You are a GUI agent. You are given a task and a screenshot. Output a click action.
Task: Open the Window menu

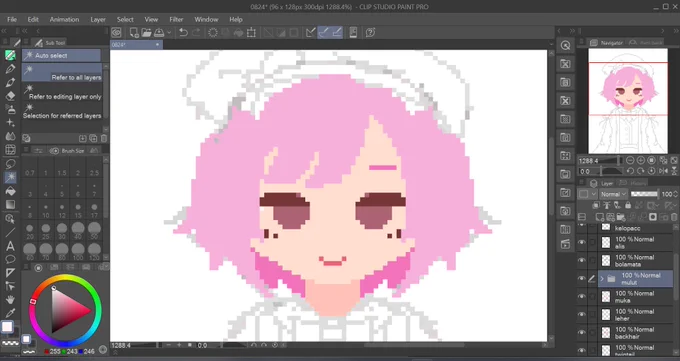coord(206,20)
